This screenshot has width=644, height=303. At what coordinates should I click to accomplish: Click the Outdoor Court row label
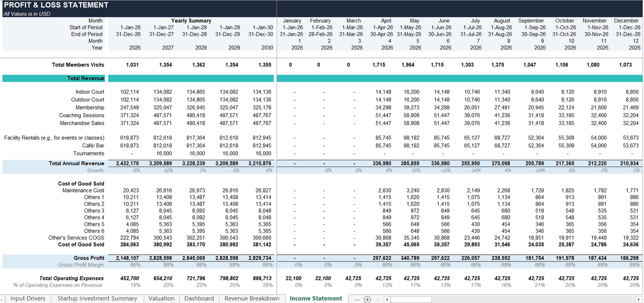88,100
